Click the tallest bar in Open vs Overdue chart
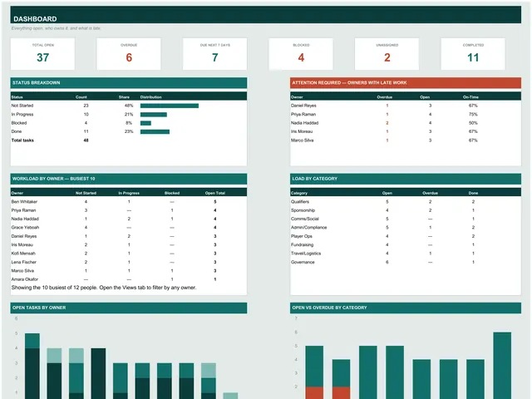 [502, 366]
